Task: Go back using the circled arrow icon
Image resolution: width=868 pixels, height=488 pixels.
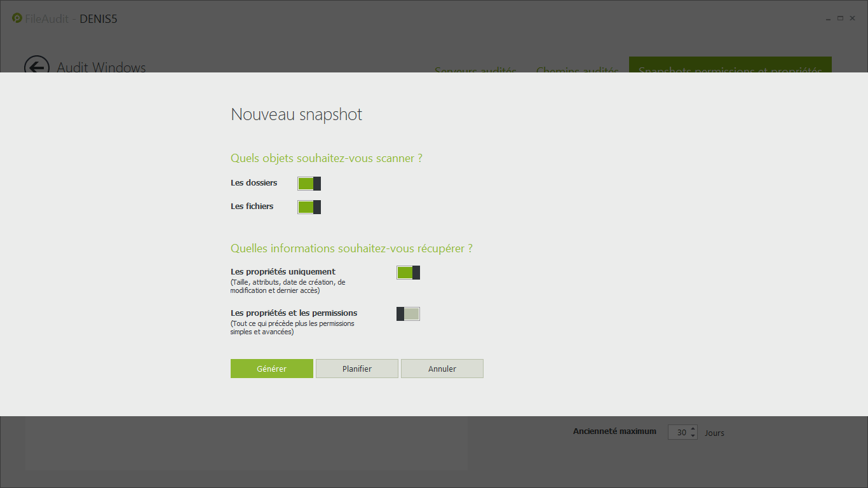Action: (x=36, y=67)
